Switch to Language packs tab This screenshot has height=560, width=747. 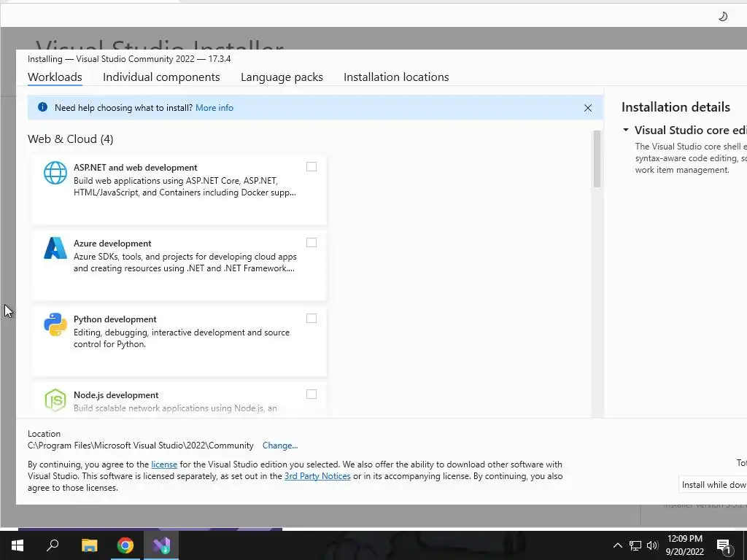coord(282,77)
